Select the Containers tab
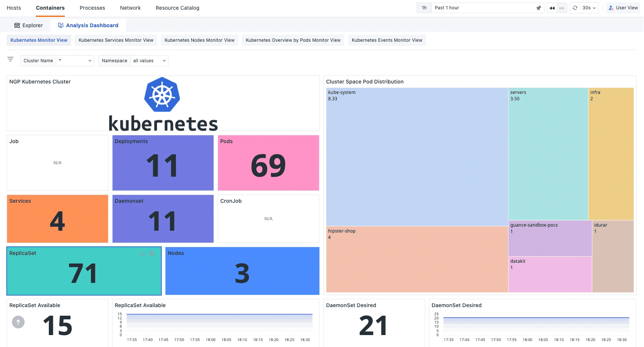This screenshot has height=347, width=644. click(50, 8)
